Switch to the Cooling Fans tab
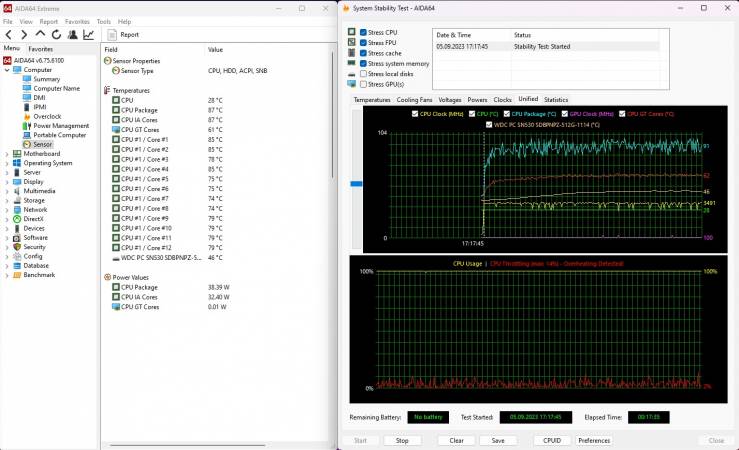 pos(414,100)
